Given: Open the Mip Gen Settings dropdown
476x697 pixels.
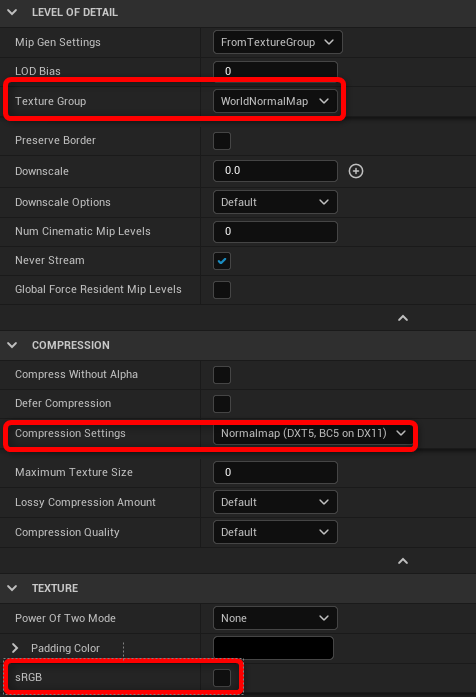Looking at the screenshot, I should tap(278, 42).
